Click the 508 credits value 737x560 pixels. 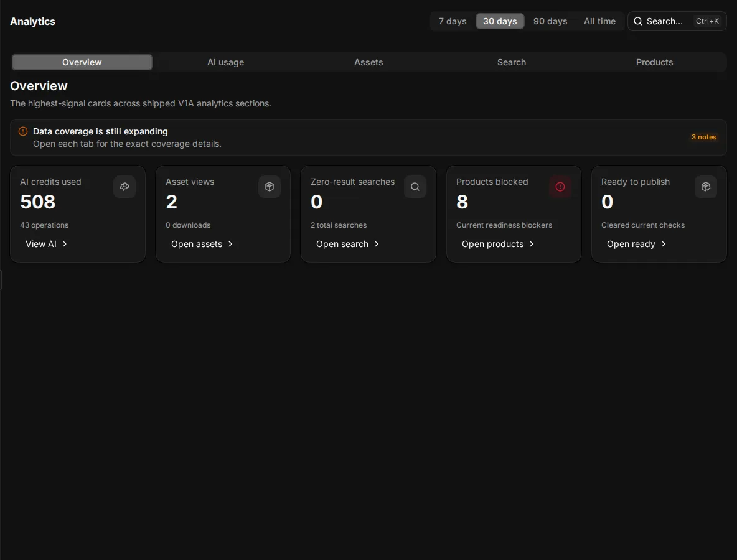pyautogui.click(x=37, y=202)
